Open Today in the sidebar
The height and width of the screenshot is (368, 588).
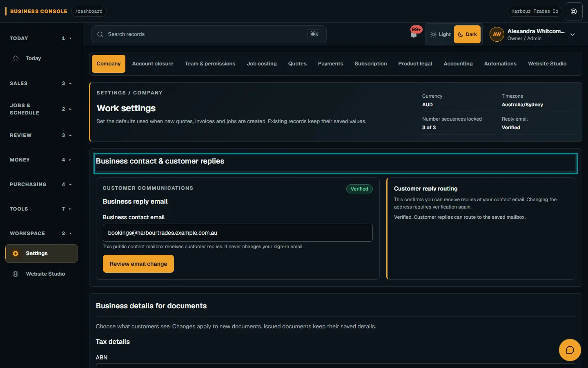coord(42,58)
